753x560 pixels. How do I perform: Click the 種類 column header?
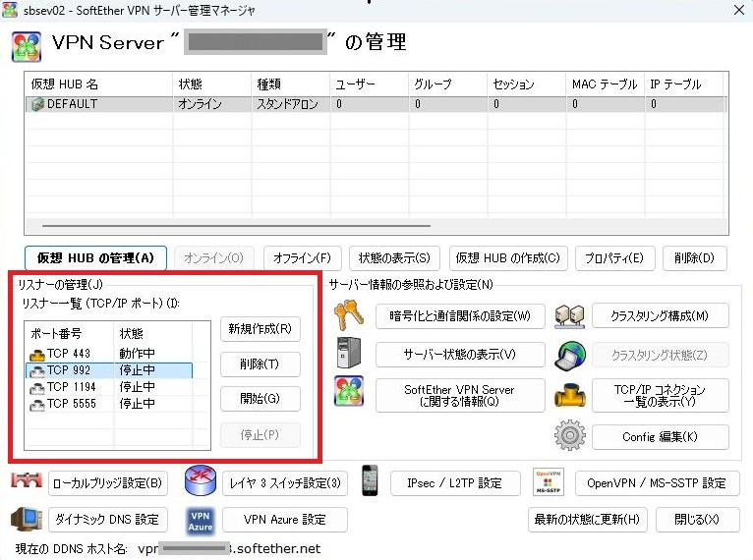click(291, 84)
